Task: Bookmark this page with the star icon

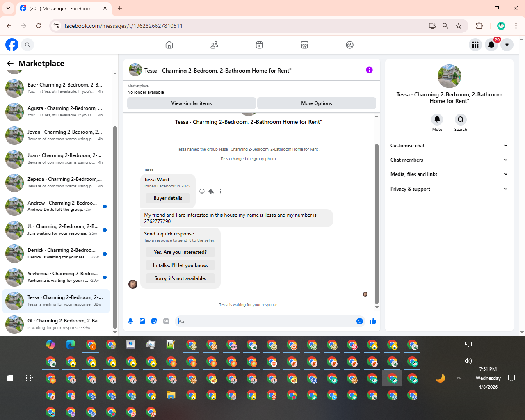Action: click(x=459, y=26)
